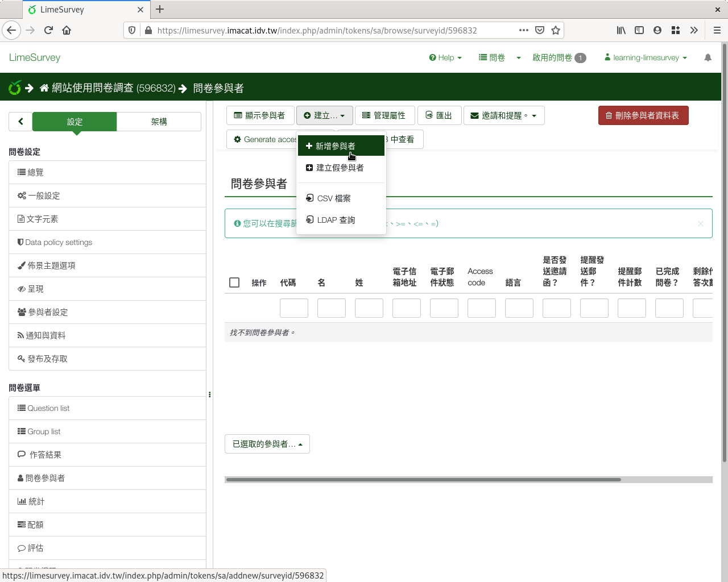
Task: Open 通知與資料 in sidebar
Action: click(x=107, y=335)
